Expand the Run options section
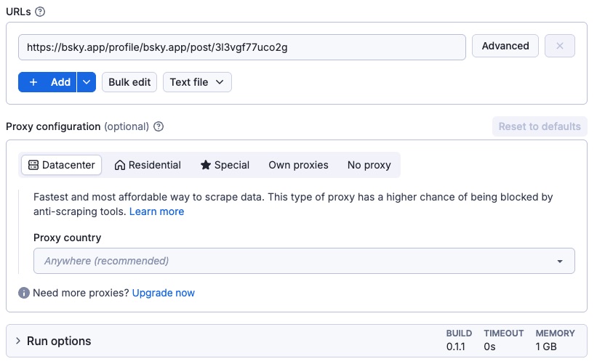Viewport: 597px width, 364px height. pyautogui.click(x=58, y=341)
